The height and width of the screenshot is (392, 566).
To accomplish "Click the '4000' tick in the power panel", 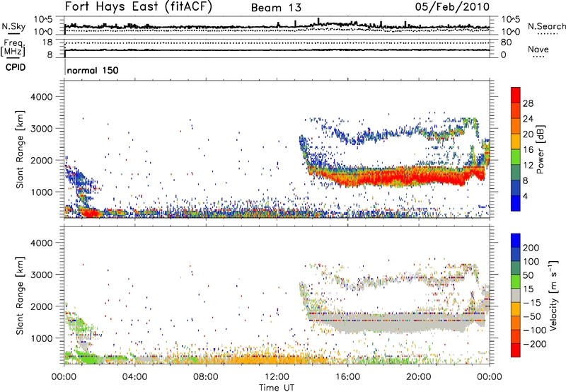I will click(x=41, y=97).
